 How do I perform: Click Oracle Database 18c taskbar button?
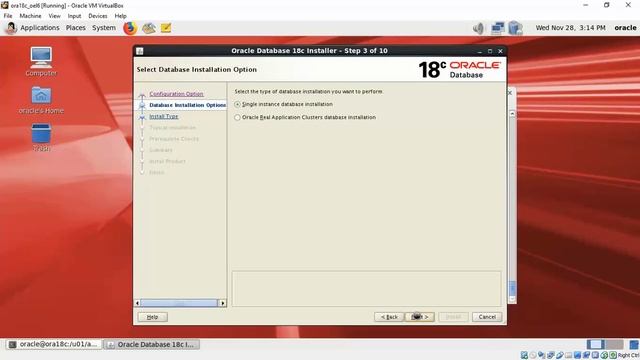tap(151, 344)
